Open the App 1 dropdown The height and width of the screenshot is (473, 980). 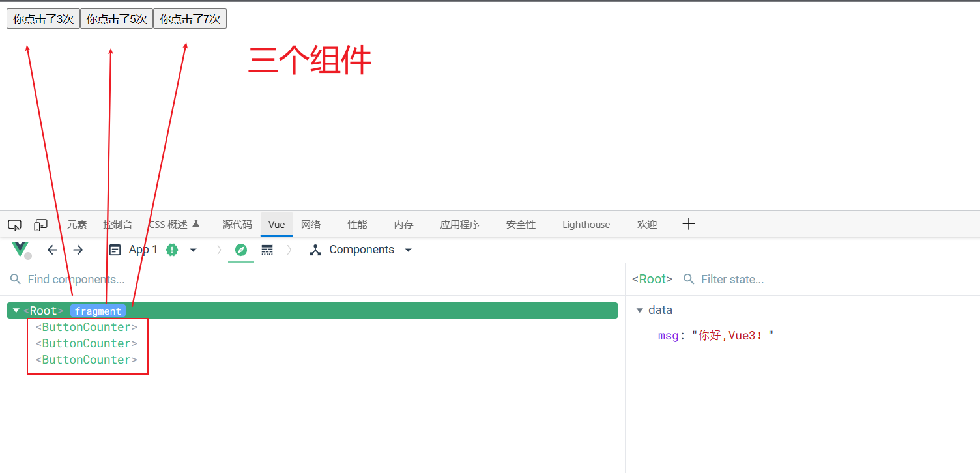click(x=193, y=250)
